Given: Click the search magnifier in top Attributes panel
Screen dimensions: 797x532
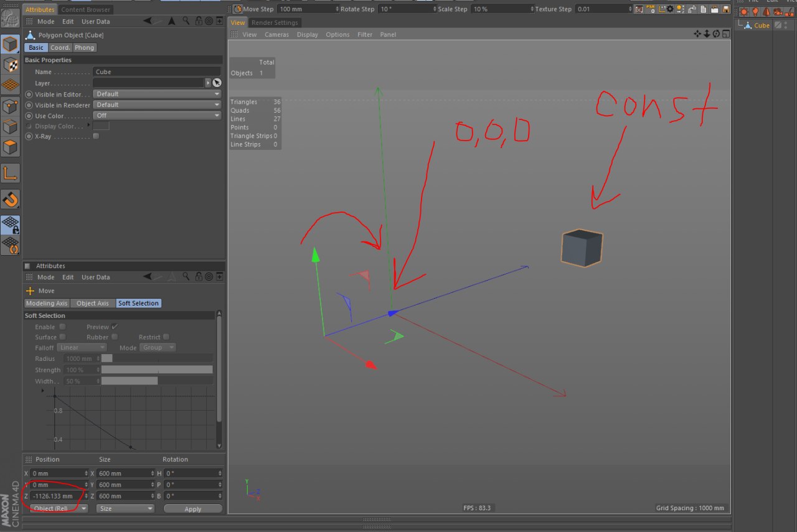Looking at the screenshot, I should pos(186,21).
